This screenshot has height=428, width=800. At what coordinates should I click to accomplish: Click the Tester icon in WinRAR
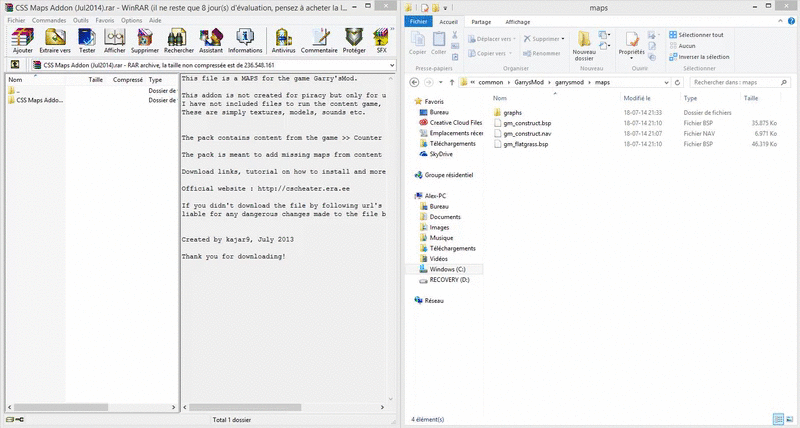(x=87, y=37)
